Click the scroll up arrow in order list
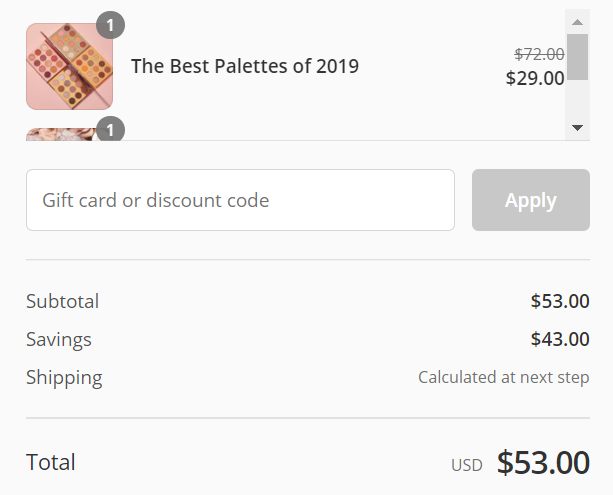The width and height of the screenshot is (613, 495). pos(577,22)
